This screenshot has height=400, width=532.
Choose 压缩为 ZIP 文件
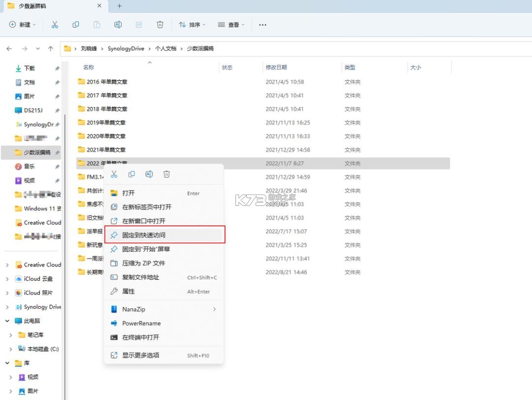point(164,263)
